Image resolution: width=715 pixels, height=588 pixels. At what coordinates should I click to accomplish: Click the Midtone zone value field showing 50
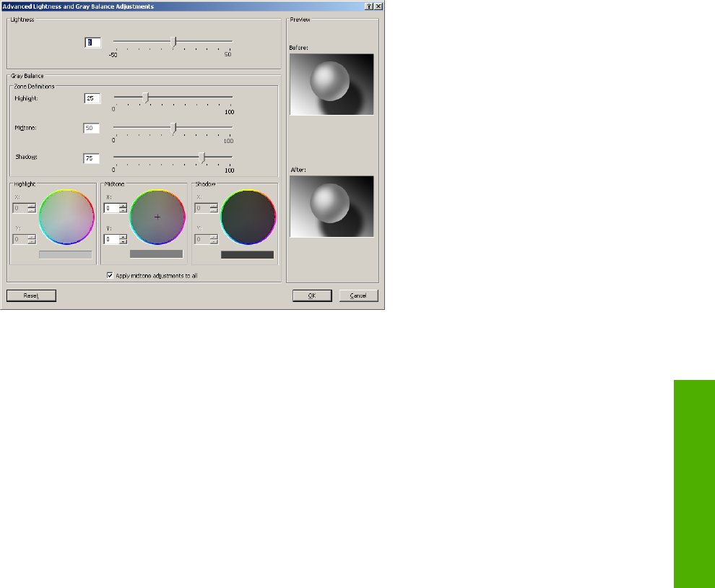pos(92,128)
